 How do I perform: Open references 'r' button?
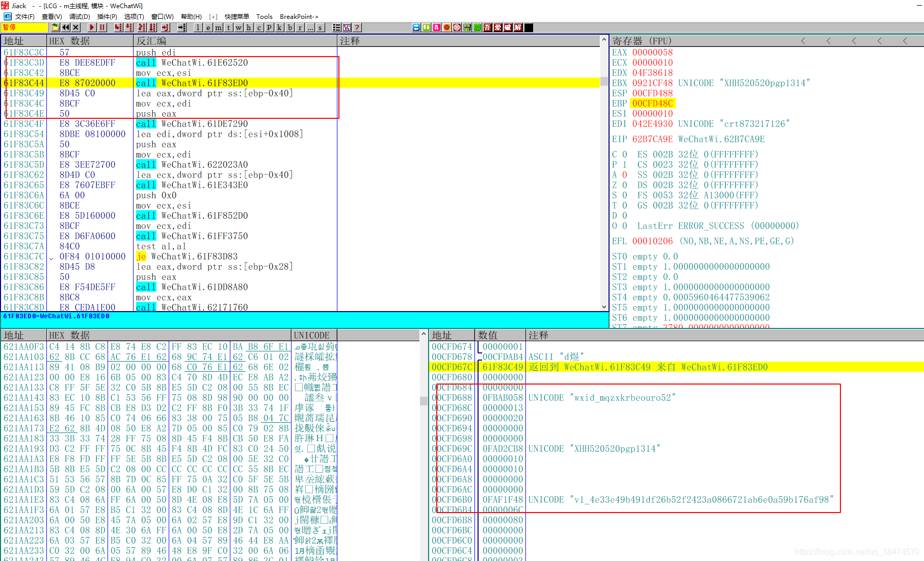300,28
